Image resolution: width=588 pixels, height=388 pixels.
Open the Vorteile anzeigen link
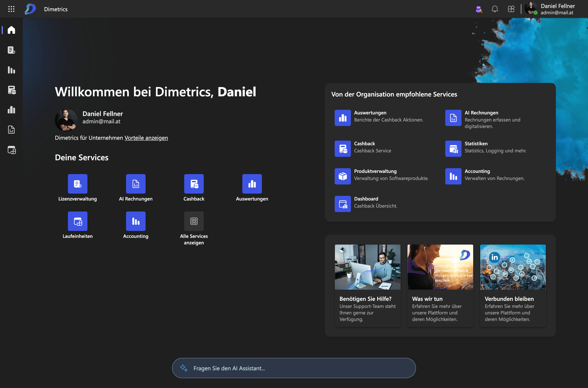146,138
